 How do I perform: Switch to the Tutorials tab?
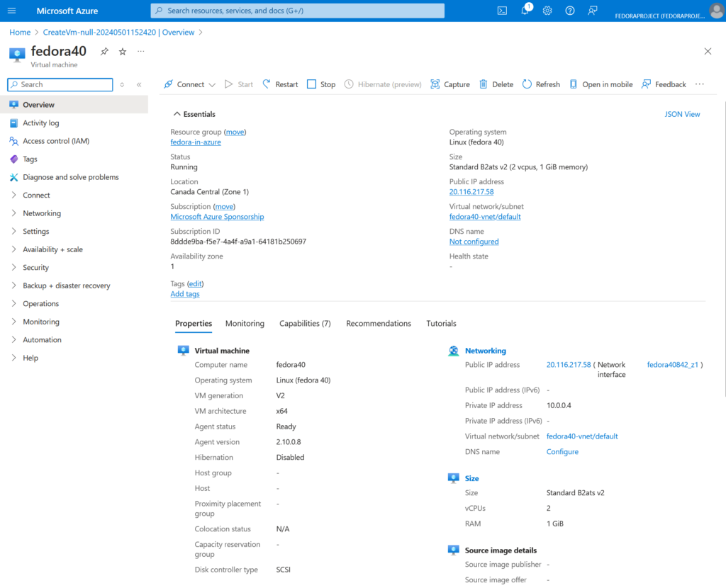(441, 323)
